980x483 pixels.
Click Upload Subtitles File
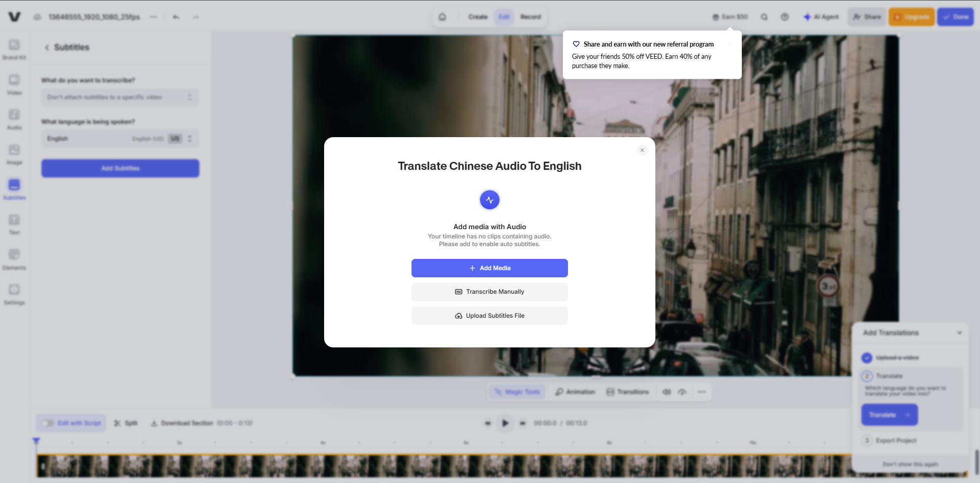[x=489, y=315]
